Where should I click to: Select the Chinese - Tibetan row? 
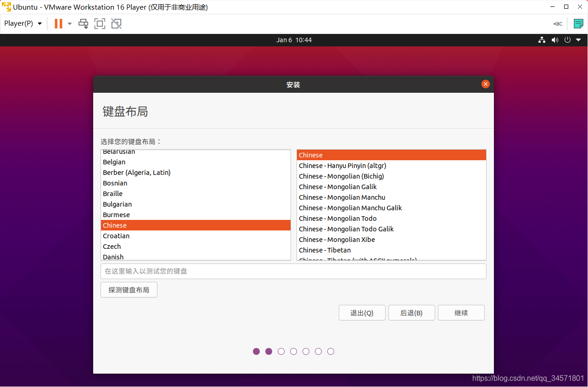tap(392, 250)
